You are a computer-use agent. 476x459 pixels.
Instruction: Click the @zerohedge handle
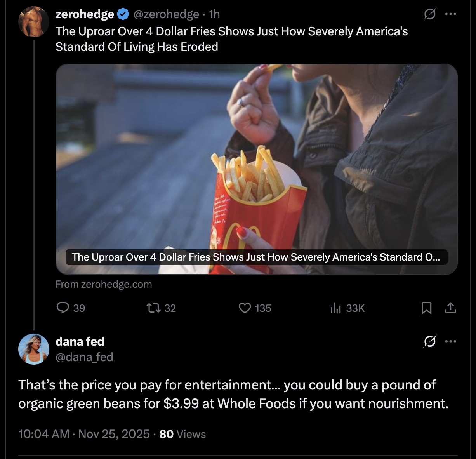click(x=166, y=14)
